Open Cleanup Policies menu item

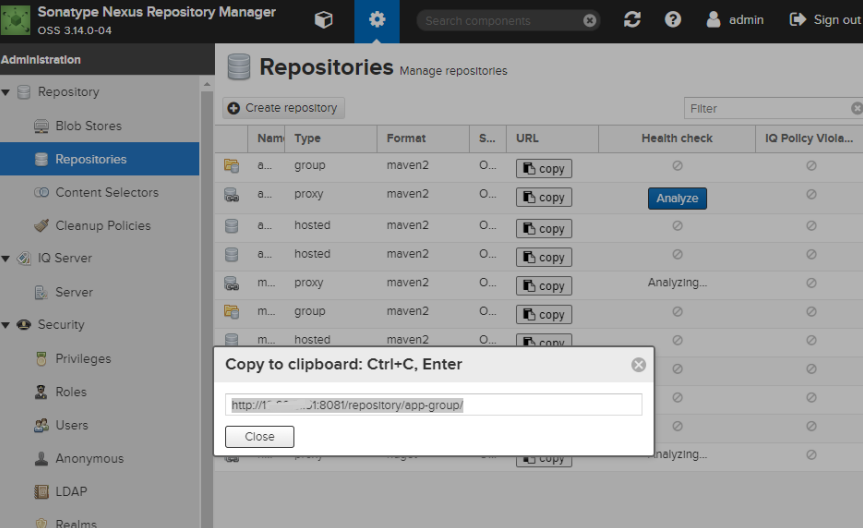103,225
